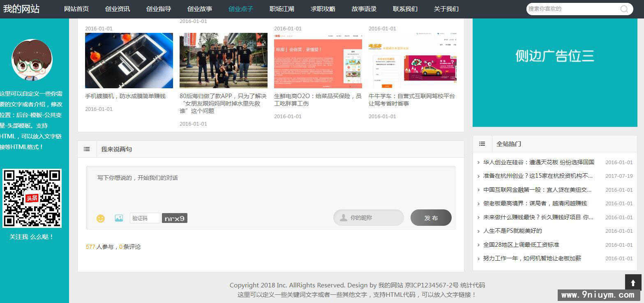Expand the 全国28地区上调最低工资标准 item
The height and width of the screenshot is (303, 644).
click(478, 245)
